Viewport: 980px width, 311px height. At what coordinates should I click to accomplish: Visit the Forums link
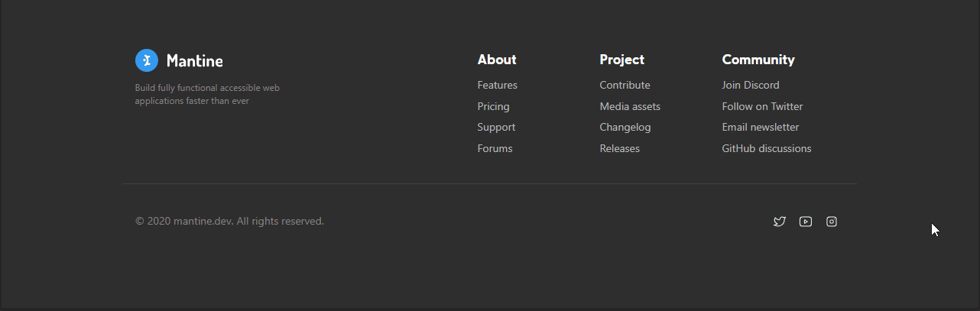pos(495,148)
